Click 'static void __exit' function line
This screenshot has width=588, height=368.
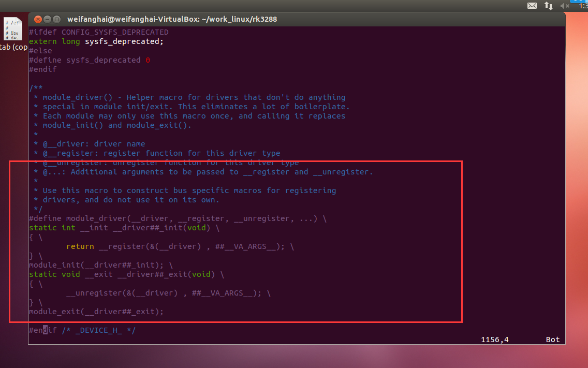click(126, 274)
